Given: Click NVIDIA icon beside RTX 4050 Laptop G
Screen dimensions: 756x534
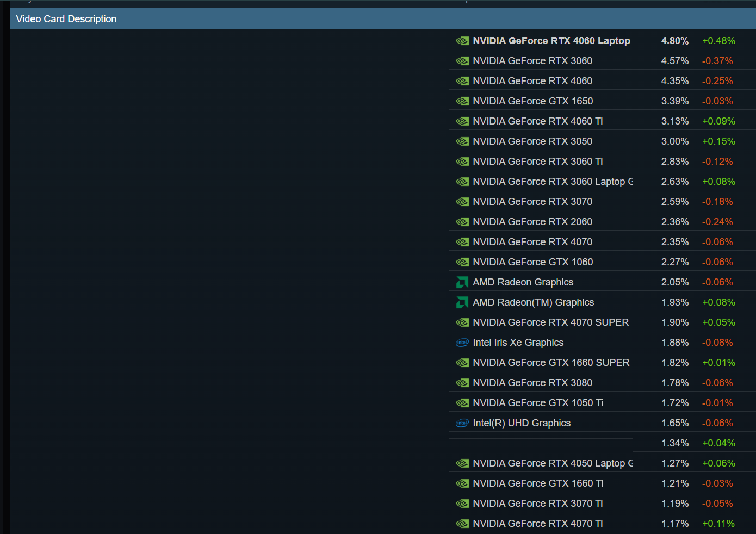Looking at the screenshot, I should (x=462, y=463).
